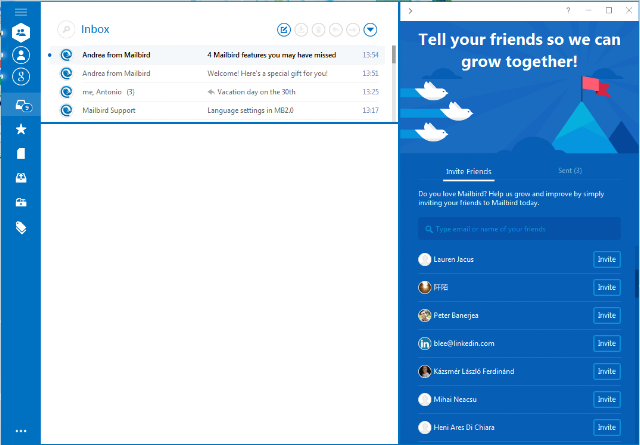Invite blee@linkedin.com
640x445 pixels.
607,343
